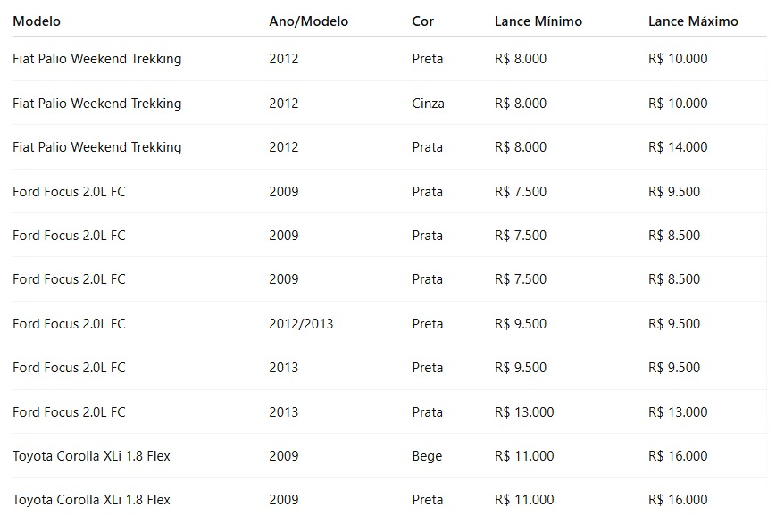Select the first Fiat Palio Weekend Trekking entry

(x=97, y=59)
